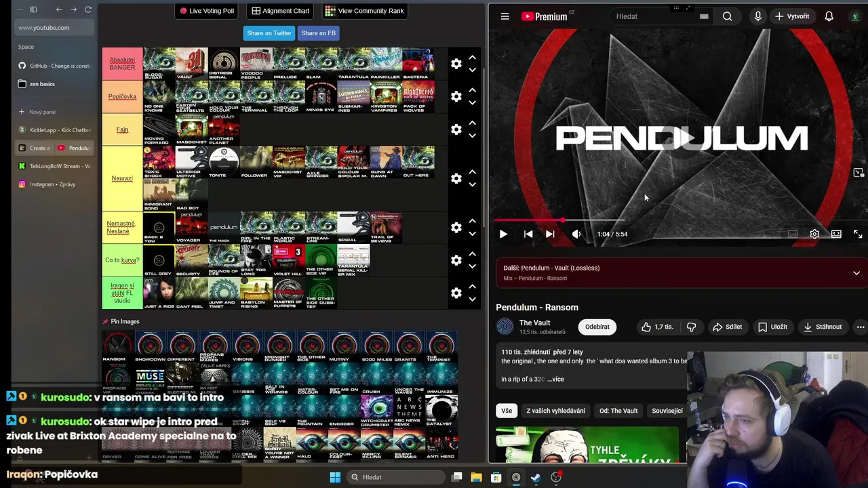Open settings gear for Fajn tier
The image size is (868, 488).
pyautogui.click(x=456, y=129)
